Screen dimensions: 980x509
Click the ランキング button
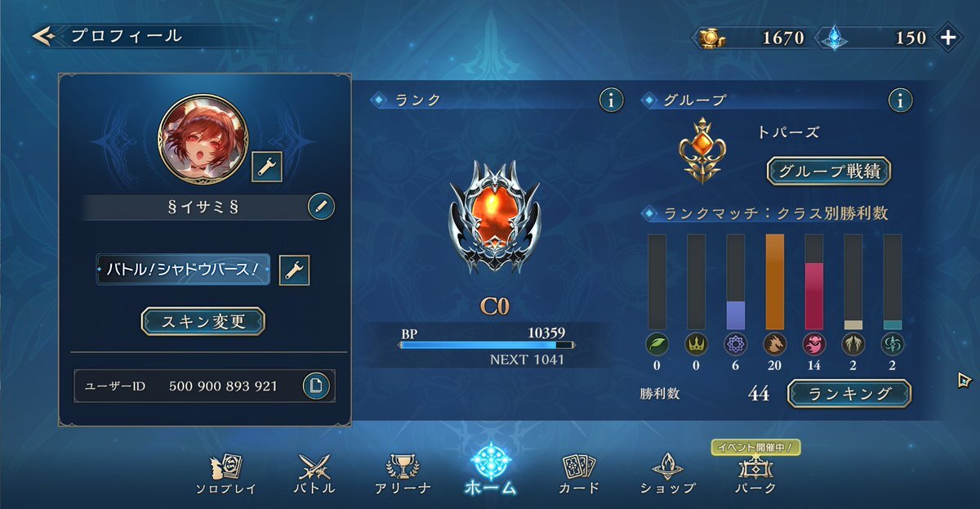click(x=849, y=393)
